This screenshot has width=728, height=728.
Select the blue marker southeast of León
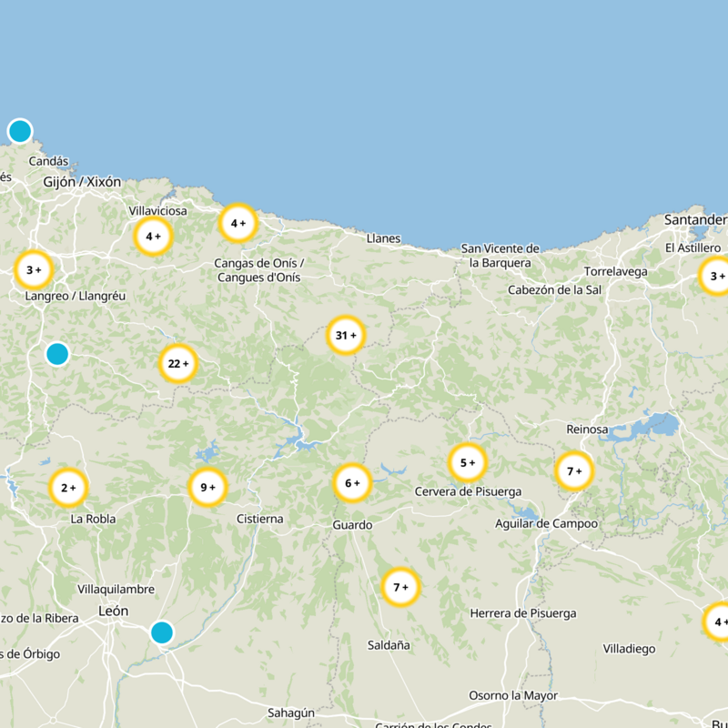coord(162,632)
